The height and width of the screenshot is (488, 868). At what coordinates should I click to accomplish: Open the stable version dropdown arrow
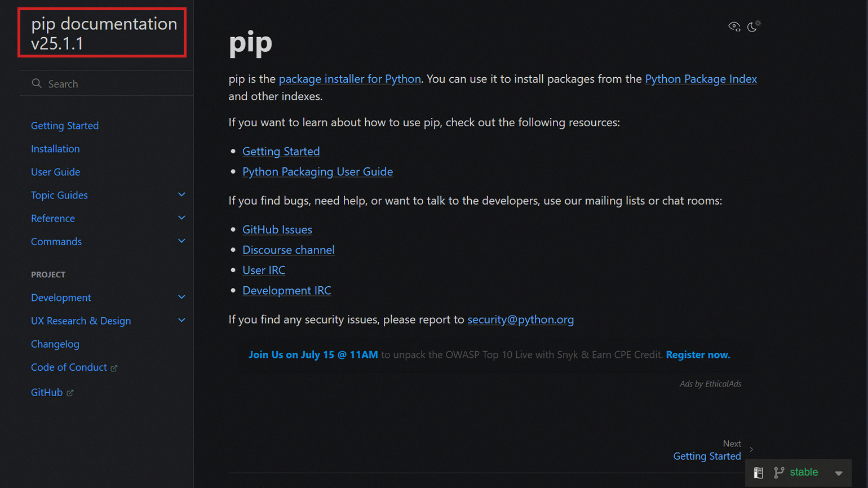click(839, 473)
